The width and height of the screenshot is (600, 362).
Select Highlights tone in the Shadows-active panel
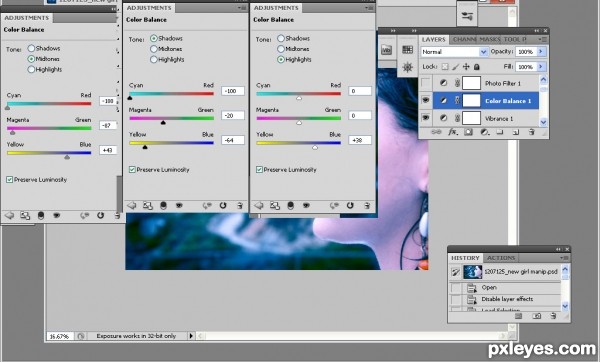tap(154, 59)
